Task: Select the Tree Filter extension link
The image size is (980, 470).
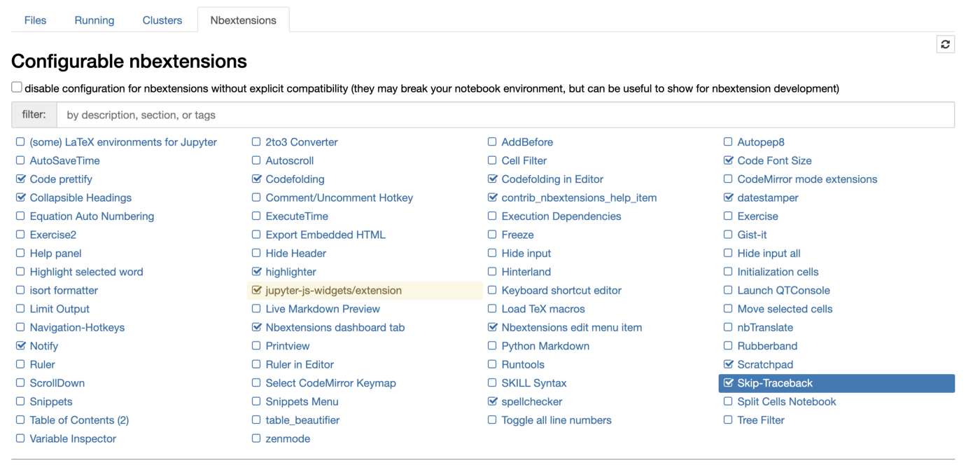Action: (760, 420)
